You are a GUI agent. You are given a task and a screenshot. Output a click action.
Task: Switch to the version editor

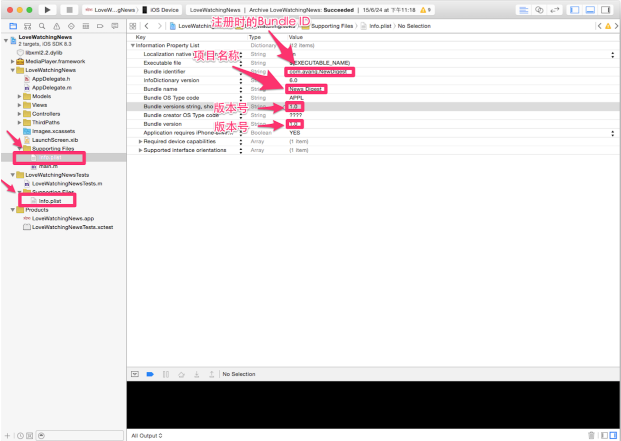[x=554, y=10]
